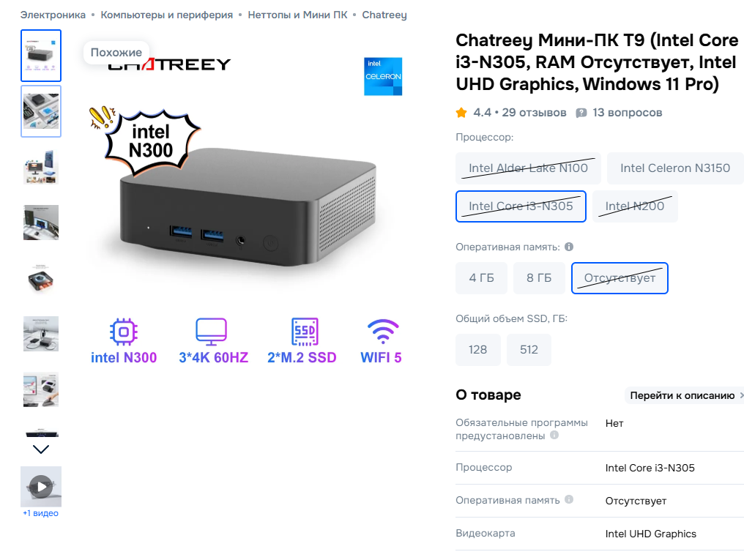Open the 29 отзывов reviews link

pyautogui.click(x=534, y=113)
